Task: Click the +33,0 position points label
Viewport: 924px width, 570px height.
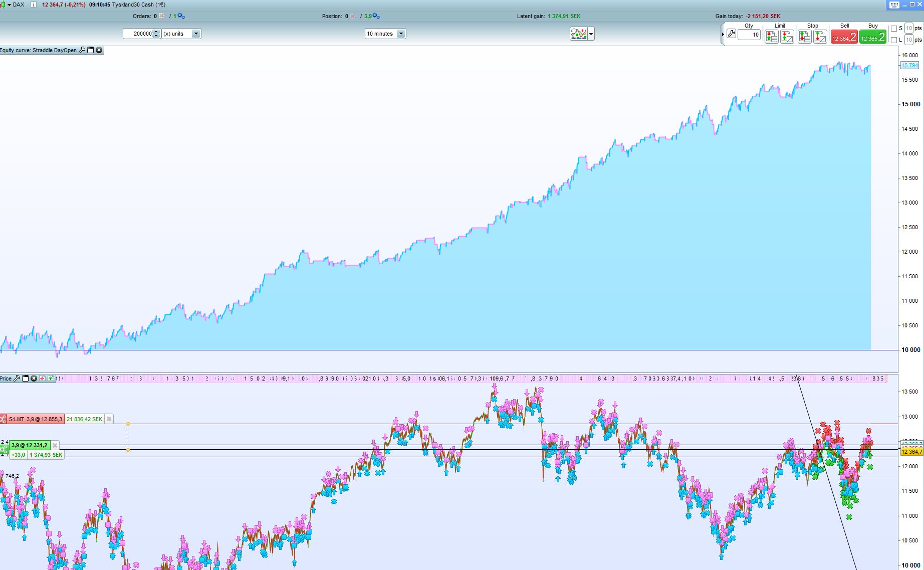Action: 18,455
